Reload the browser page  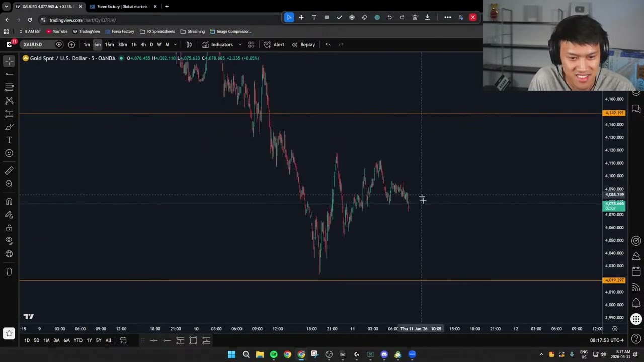[x=30, y=20]
